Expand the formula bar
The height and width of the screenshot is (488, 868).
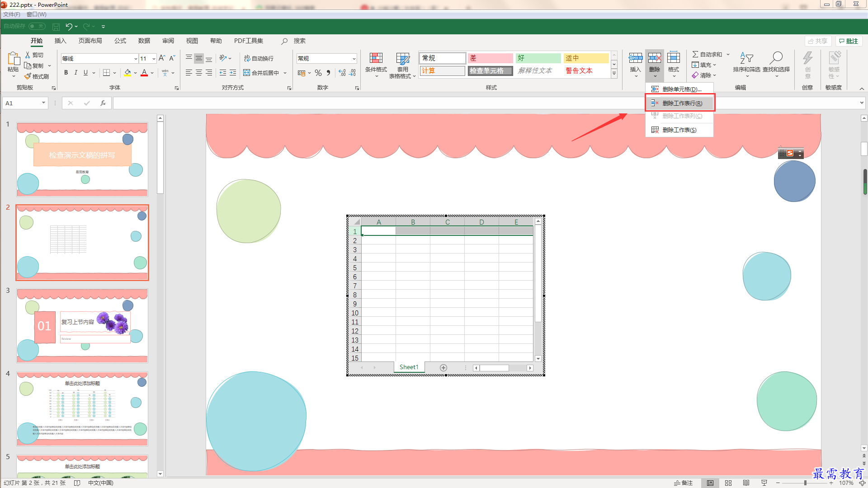[862, 103]
